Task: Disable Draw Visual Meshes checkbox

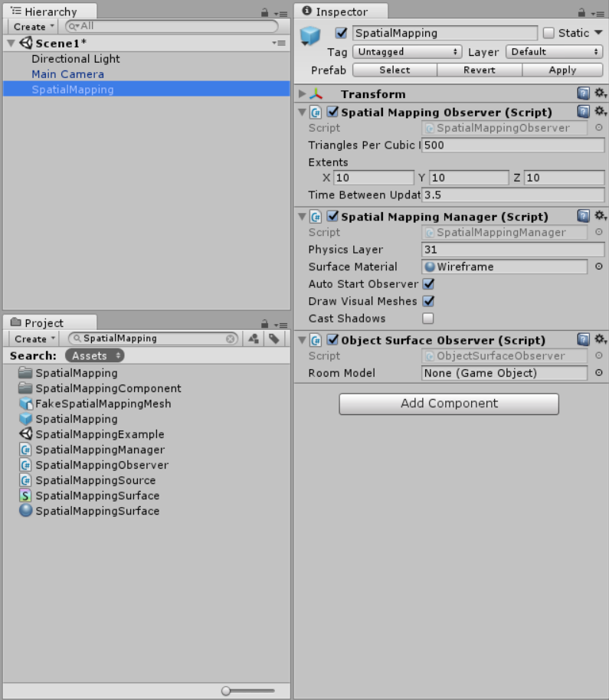Action: pyautogui.click(x=428, y=301)
